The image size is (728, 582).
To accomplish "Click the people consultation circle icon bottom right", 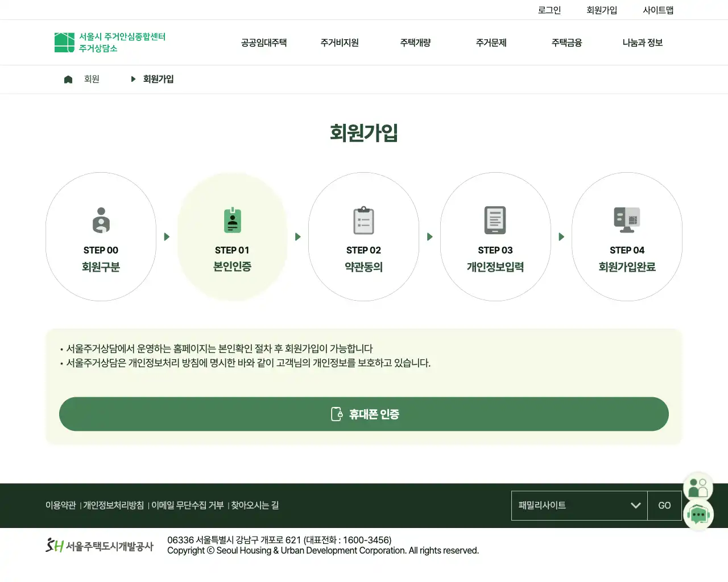I will [698, 486].
